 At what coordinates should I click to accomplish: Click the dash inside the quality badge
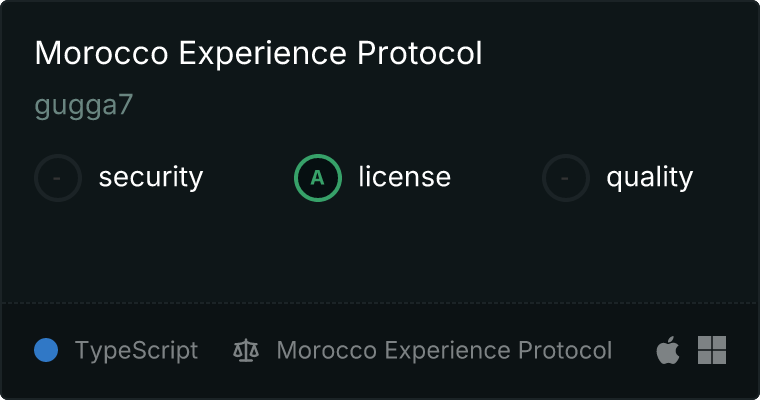click(566, 179)
